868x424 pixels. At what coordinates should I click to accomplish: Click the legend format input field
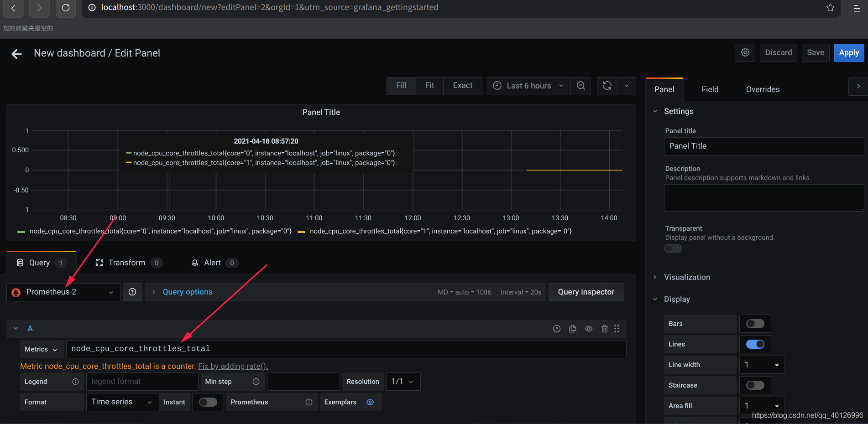(142, 382)
